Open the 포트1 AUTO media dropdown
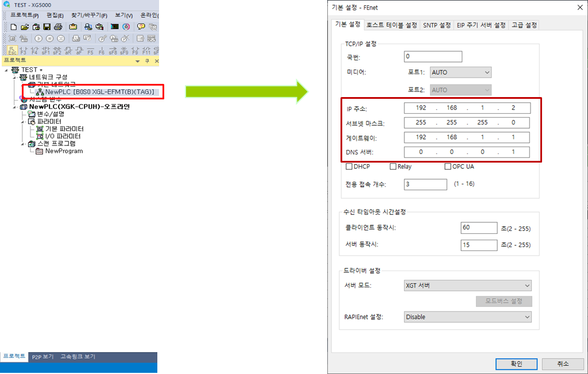The width and height of the screenshot is (588, 374). [461, 72]
